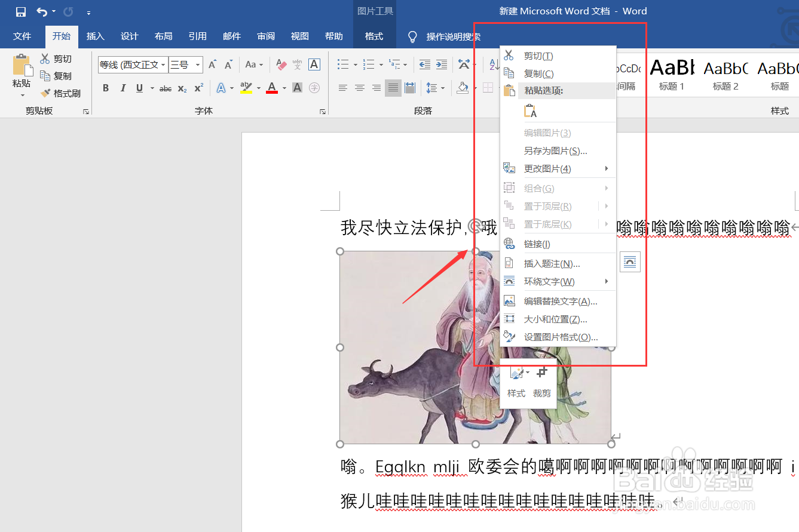Click the lightbulb Tell me search icon
Image resolution: width=799 pixels, height=532 pixels.
(412, 37)
